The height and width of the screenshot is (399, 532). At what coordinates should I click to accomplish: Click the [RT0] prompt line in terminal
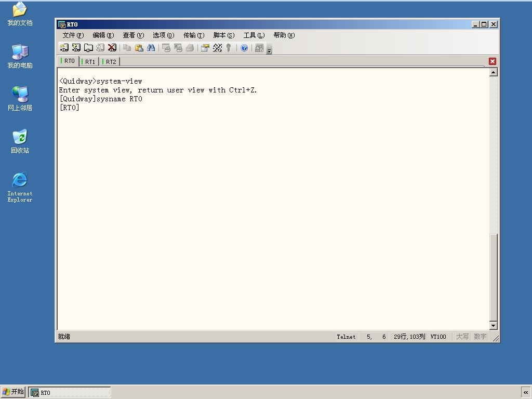point(69,108)
